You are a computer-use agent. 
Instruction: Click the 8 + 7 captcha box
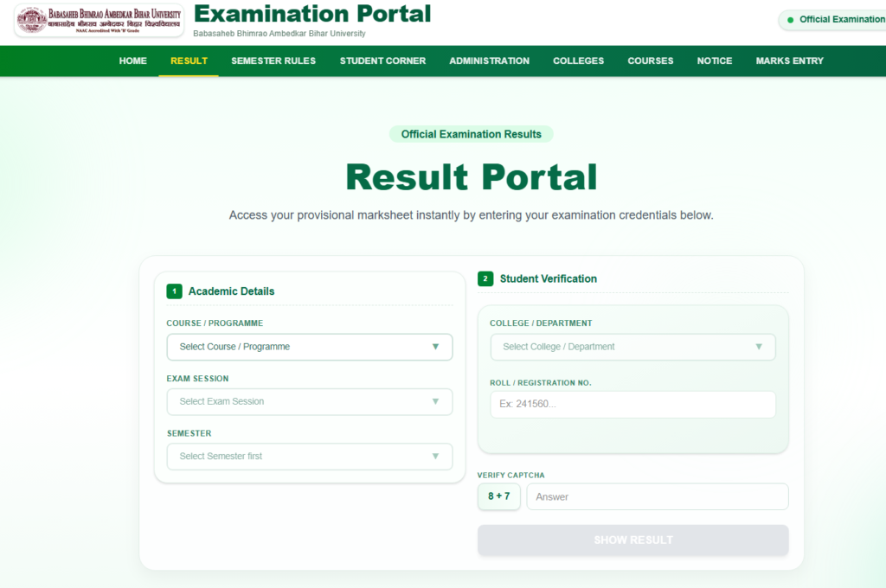(x=499, y=496)
